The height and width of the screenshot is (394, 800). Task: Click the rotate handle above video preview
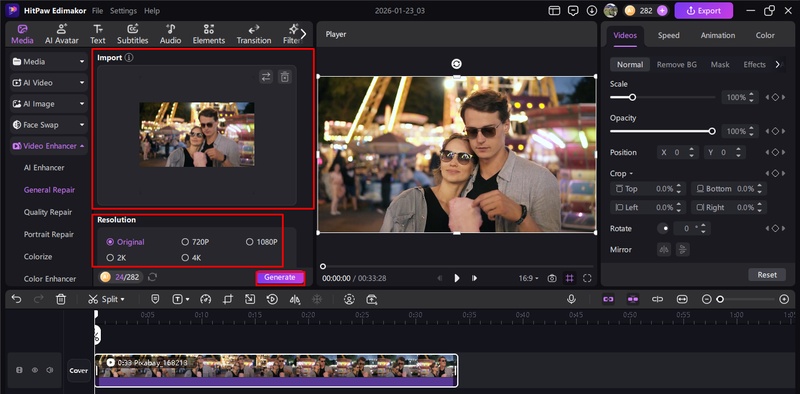pyautogui.click(x=457, y=64)
